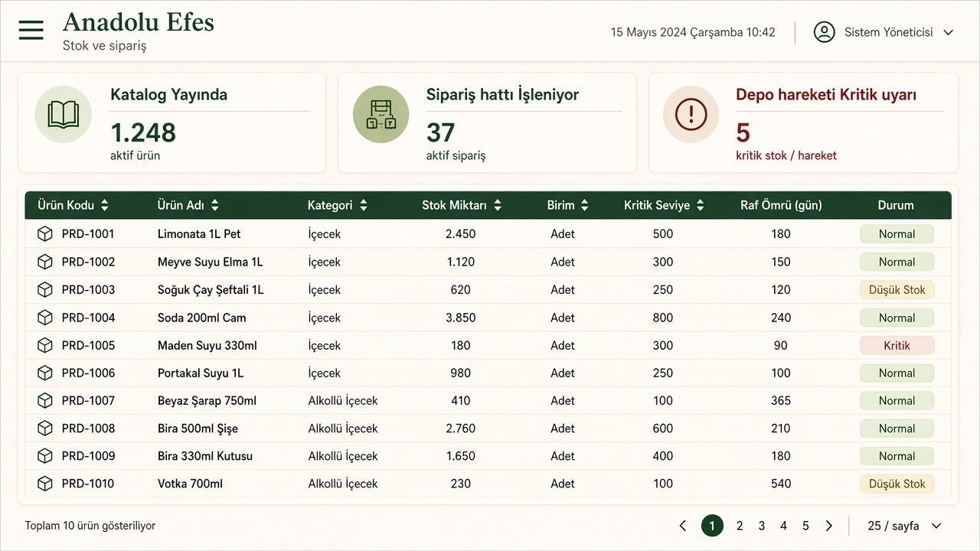Click product name Limonata 1L Pet
Viewport: 980px width, 551px height.
pos(199,234)
